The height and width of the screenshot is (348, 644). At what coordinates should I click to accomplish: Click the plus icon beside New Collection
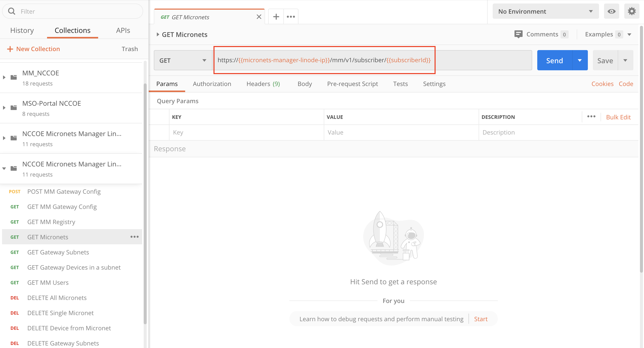10,49
